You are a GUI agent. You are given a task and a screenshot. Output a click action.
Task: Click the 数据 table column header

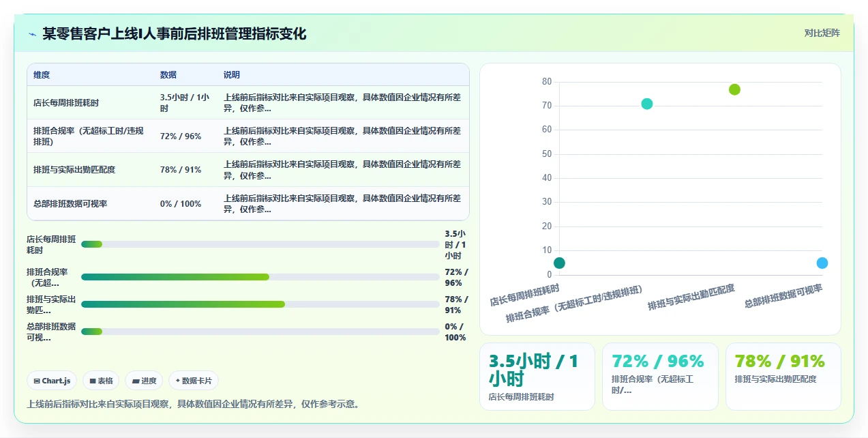(168, 75)
